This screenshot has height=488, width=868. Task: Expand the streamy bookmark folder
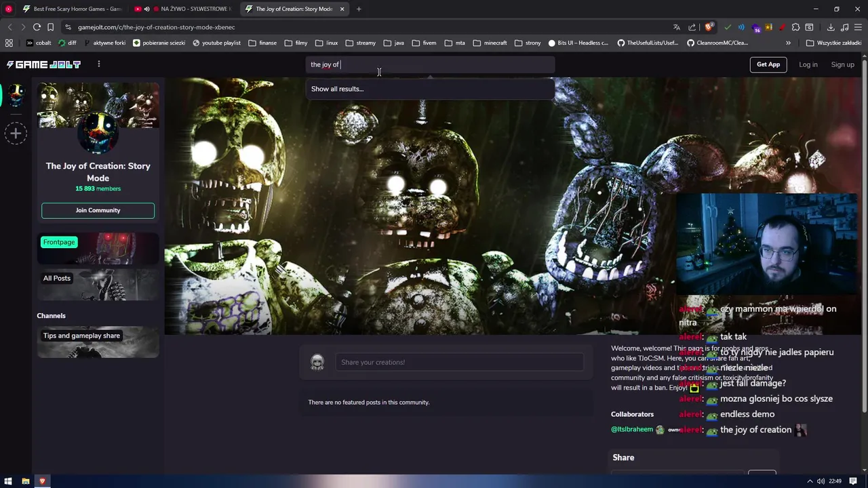360,43
